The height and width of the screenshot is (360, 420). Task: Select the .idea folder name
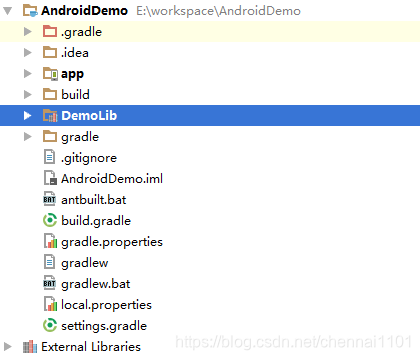75,53
